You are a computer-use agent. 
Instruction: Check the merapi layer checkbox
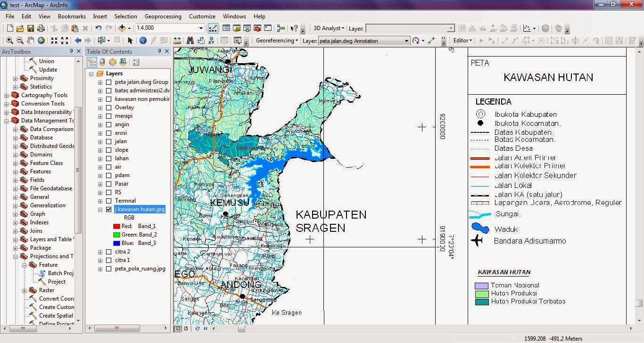(x=108, y=115)
